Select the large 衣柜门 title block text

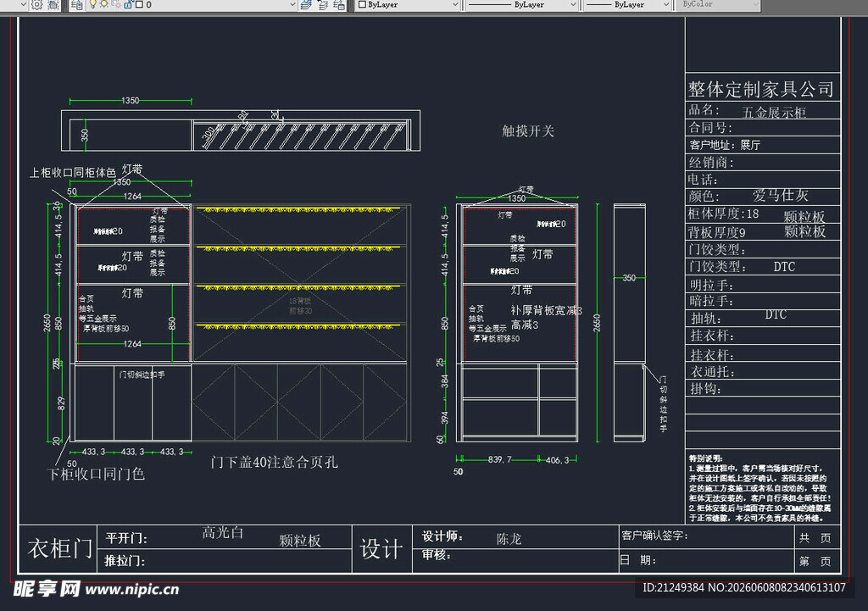coord(60,548)
